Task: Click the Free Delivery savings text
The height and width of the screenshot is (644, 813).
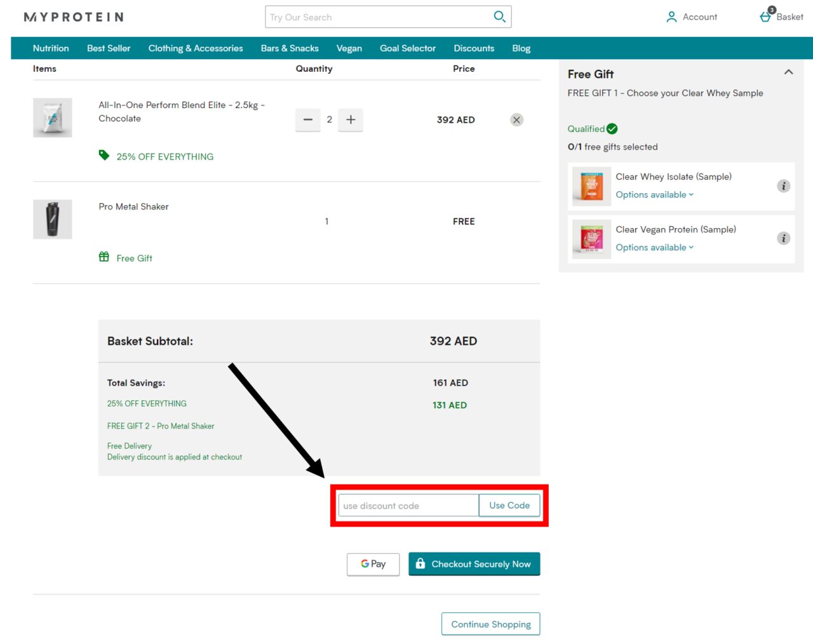Action: pyautogui.click(x=130, y=446)
